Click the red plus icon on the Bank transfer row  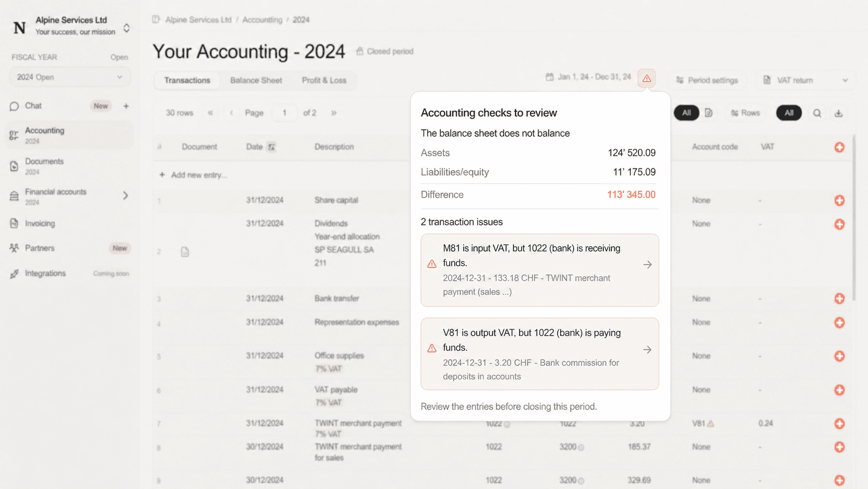point(839,299)
